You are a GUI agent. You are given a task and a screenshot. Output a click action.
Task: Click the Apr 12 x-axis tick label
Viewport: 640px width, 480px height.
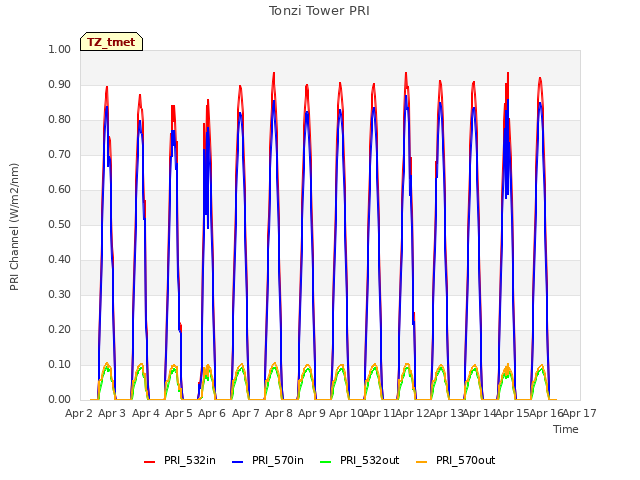point(412,413)
